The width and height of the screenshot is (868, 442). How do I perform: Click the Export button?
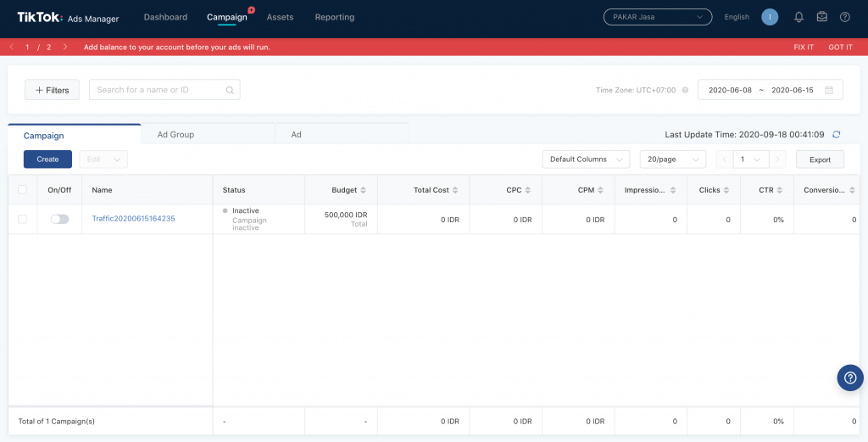[x=820, y=159]
